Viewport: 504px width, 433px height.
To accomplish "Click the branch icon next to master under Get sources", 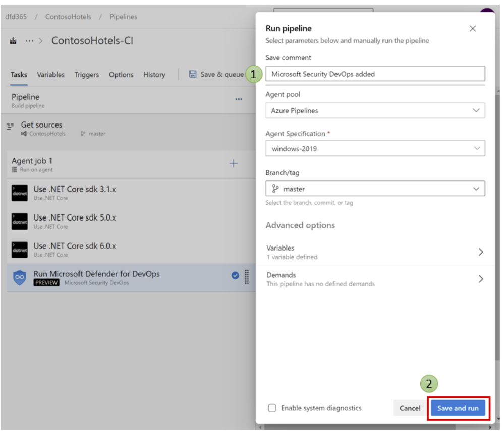I will click(83, 134).
